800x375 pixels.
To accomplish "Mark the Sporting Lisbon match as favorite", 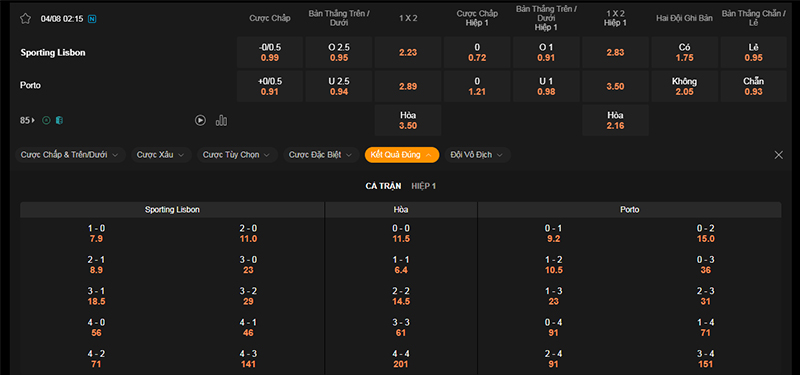I will [x=26, y=19].
